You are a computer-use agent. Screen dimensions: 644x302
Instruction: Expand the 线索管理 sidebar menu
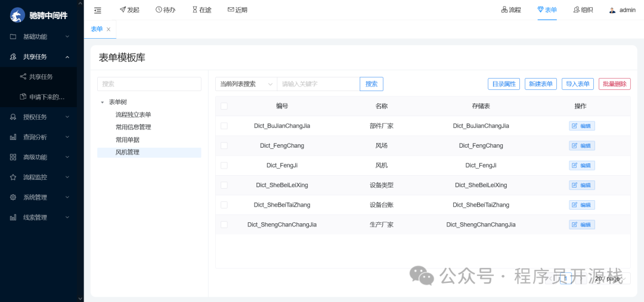[39, 217]
